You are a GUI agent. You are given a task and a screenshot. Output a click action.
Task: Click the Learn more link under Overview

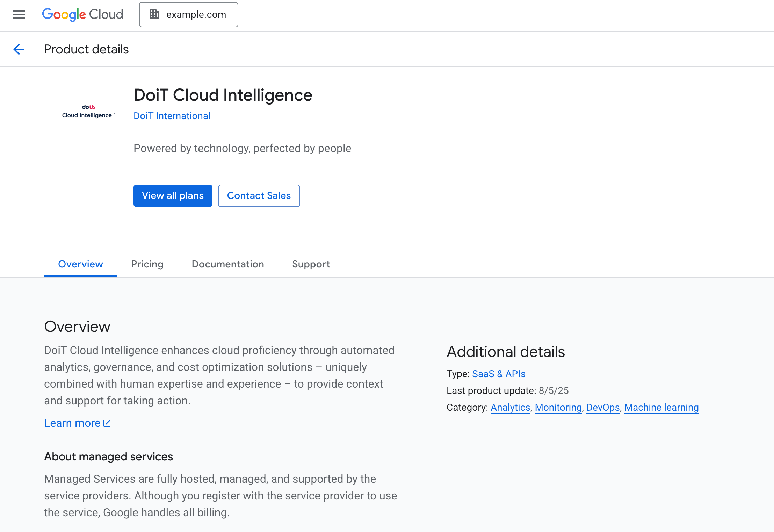coord(72,423)
